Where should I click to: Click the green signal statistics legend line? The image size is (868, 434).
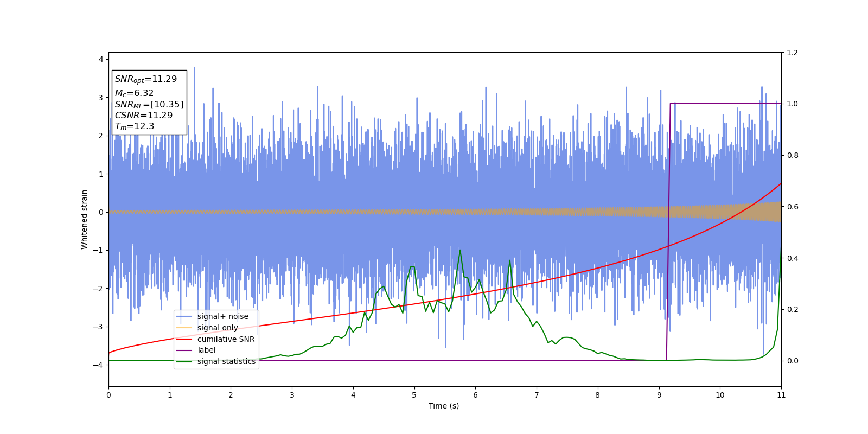coord(184,361)
